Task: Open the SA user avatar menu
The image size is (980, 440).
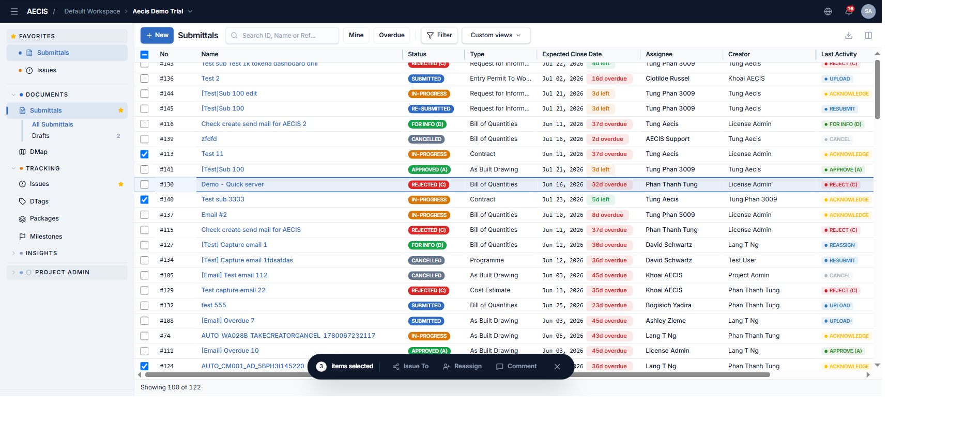Action: (868, 11)
